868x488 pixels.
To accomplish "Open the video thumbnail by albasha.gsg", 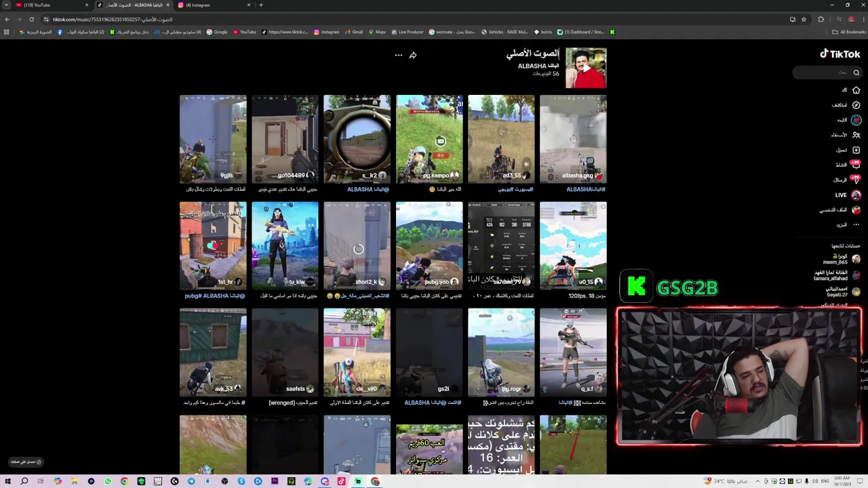I will (573, 139).
